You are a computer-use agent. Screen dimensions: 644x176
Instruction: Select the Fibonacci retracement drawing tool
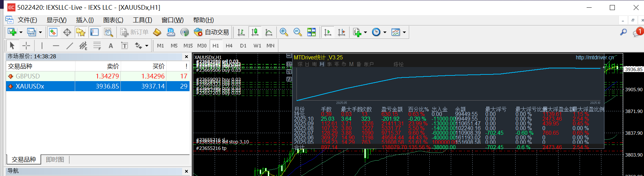[97, 46]
